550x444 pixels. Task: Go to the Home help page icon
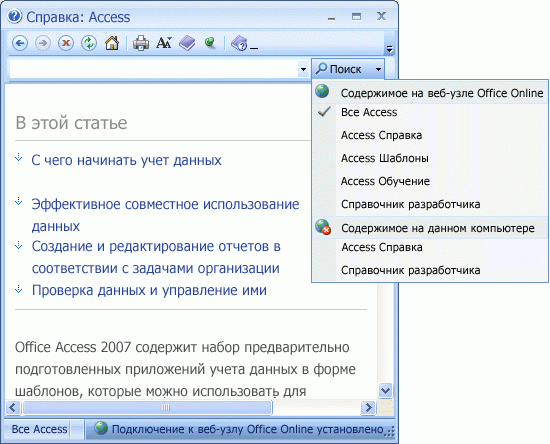point(112,43)
